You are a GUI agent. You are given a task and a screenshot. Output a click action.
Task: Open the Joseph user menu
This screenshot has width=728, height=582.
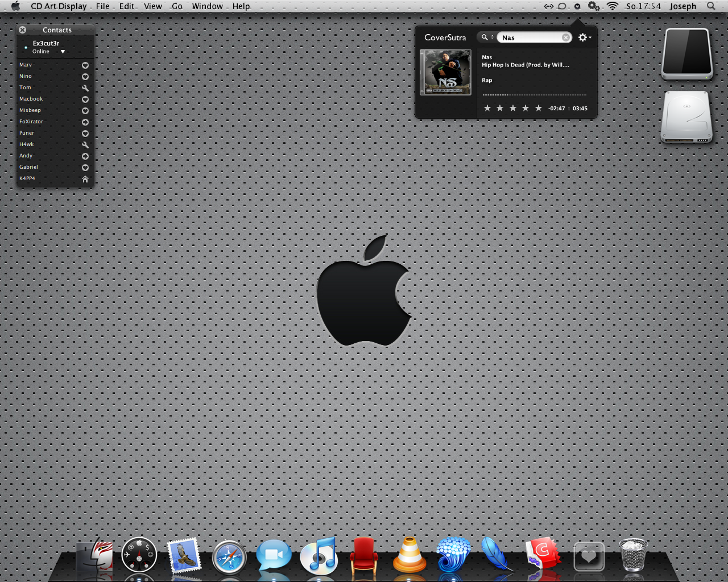pos(683,6)
